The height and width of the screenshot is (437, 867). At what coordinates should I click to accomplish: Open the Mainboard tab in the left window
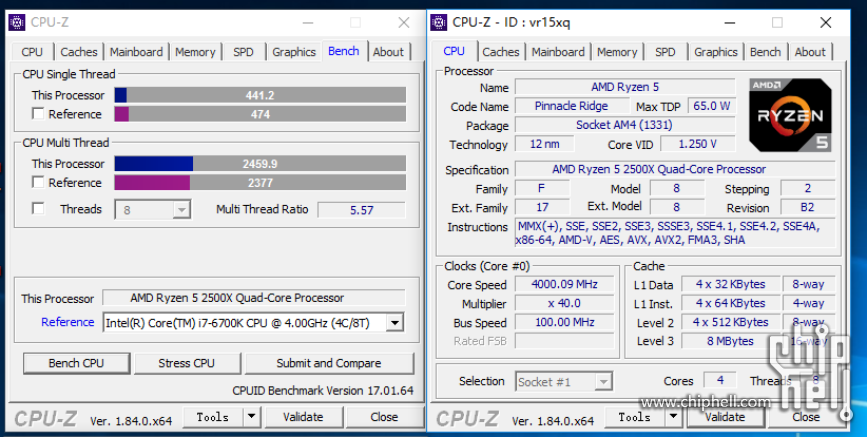(x=136, y=52)
